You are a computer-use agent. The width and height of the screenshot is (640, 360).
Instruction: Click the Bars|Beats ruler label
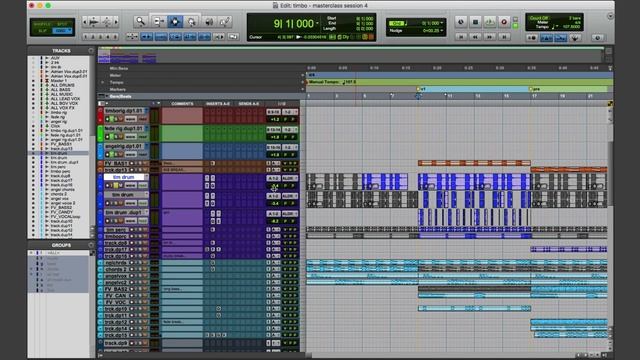(120, 96)
